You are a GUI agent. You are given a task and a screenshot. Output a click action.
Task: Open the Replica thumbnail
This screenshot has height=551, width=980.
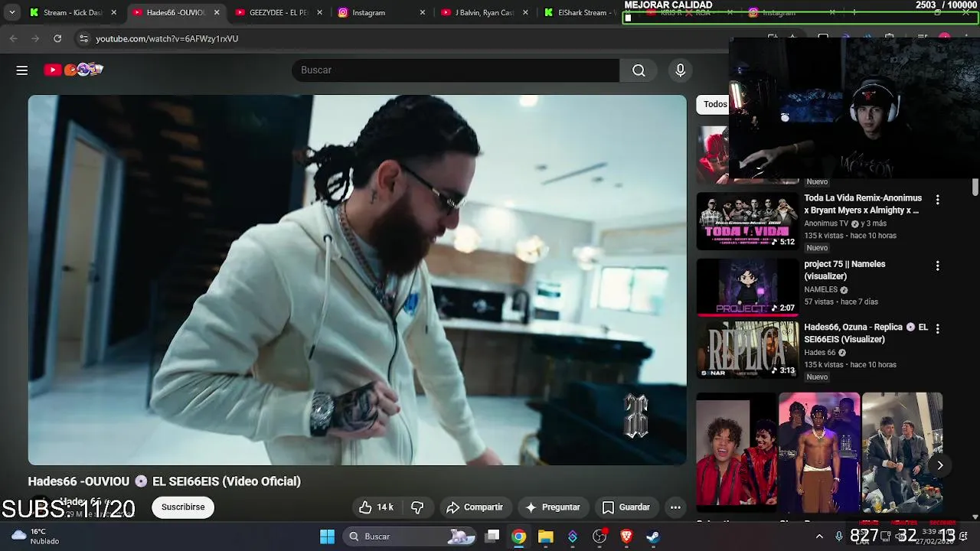pos(747,350)
